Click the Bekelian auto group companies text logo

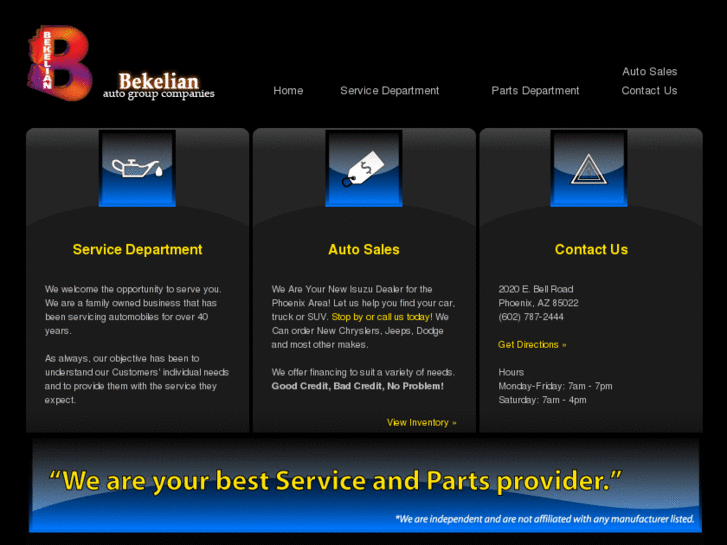tap(159, 85)
